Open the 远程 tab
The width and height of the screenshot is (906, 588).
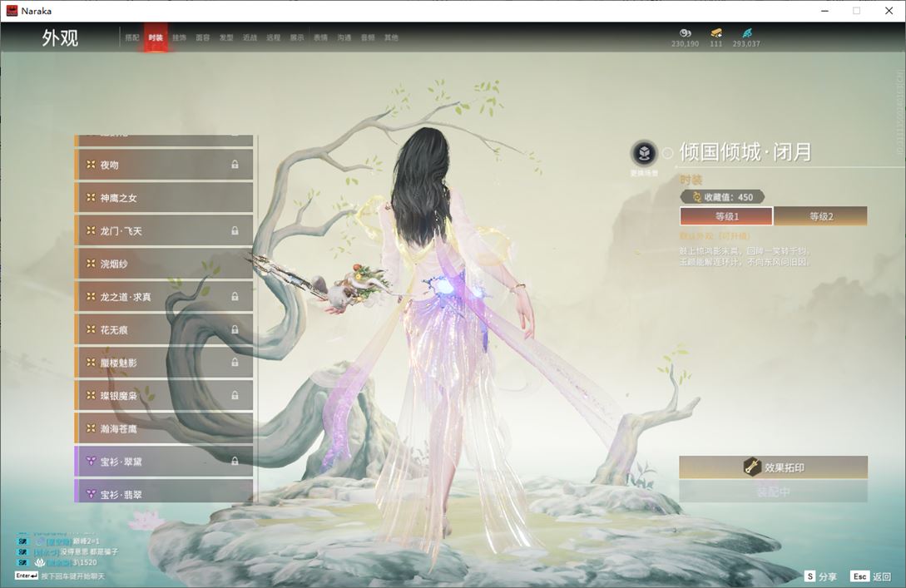click(274, 37)
